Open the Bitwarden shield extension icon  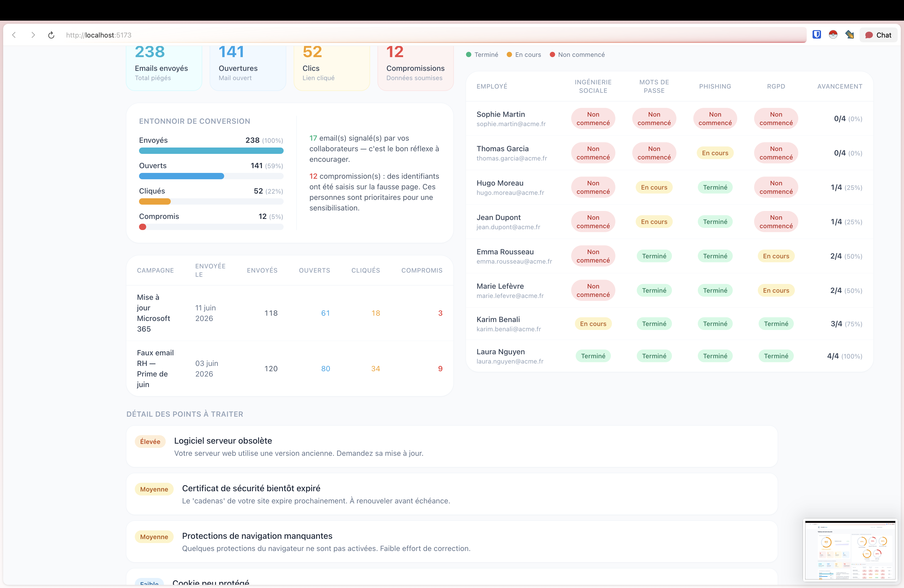coord(817,35)
